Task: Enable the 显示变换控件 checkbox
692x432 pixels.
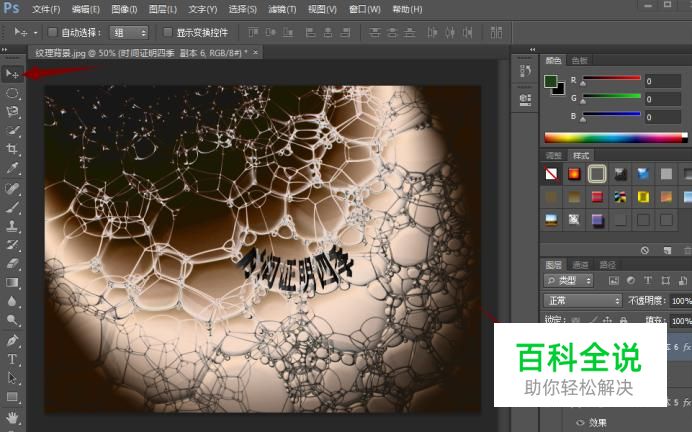Action: [x=167, y=32]
